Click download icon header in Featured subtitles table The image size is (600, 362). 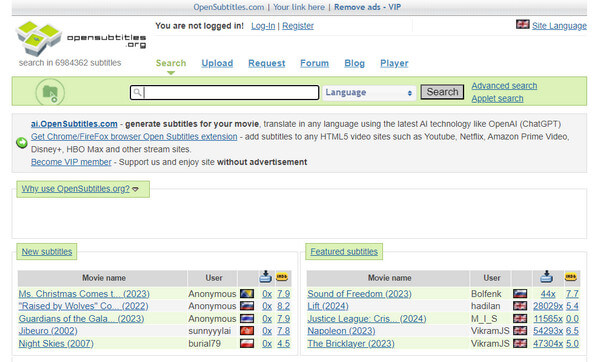[546, 277]
